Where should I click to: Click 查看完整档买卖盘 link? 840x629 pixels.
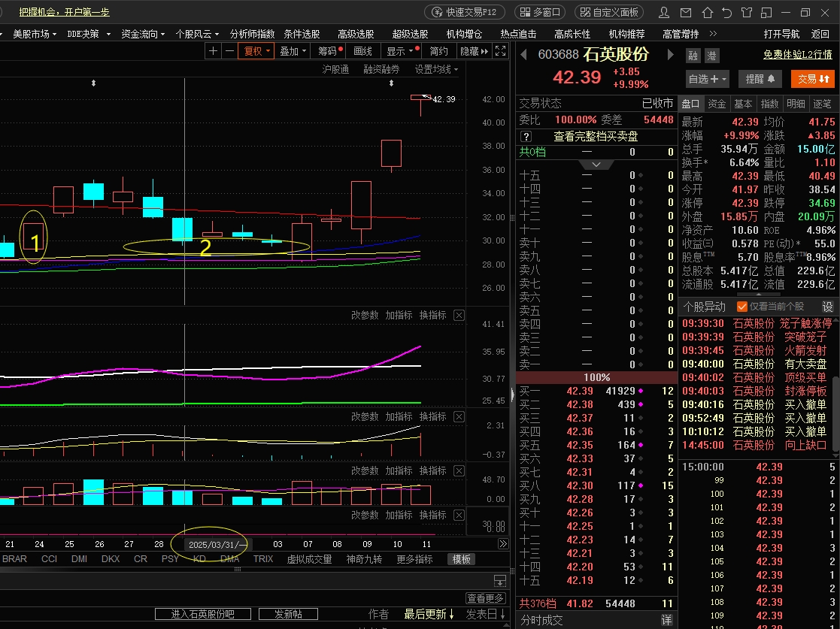tap(595, 137)
